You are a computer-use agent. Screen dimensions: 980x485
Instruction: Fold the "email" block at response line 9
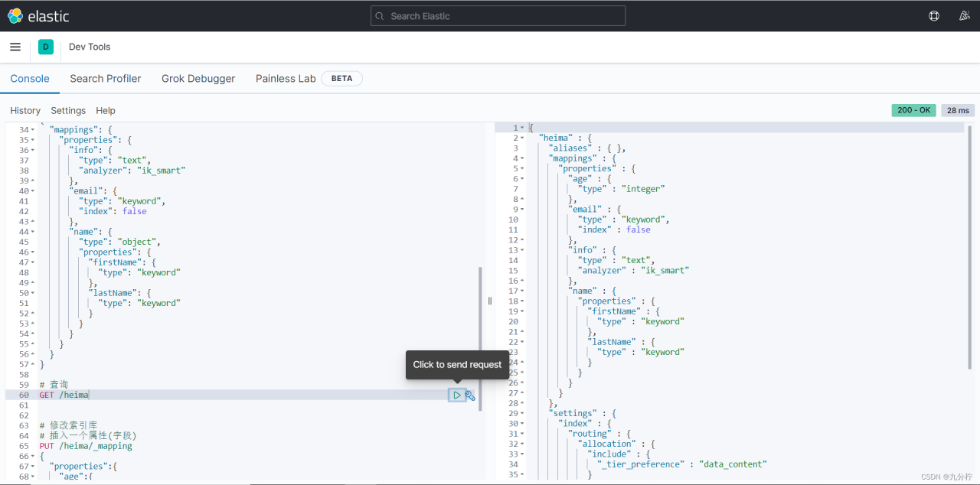coord(522,210)
